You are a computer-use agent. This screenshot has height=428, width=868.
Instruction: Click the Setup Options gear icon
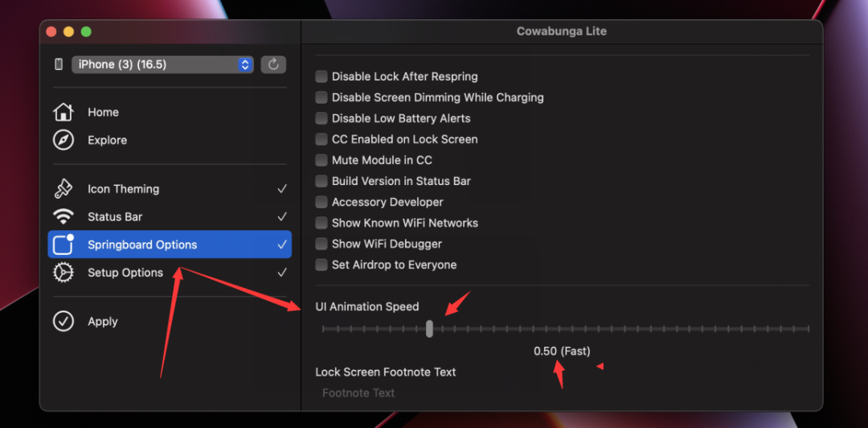click(63, 273)
